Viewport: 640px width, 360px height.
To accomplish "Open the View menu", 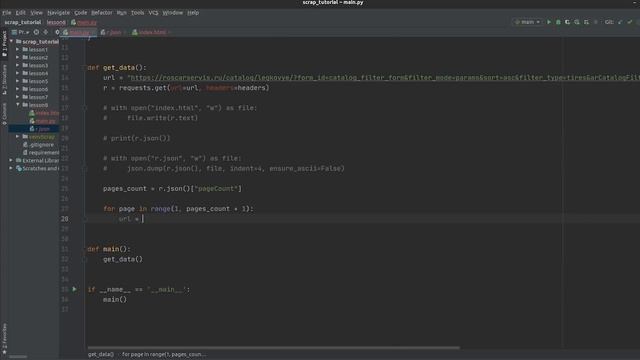I will click(x=36, y=13).
